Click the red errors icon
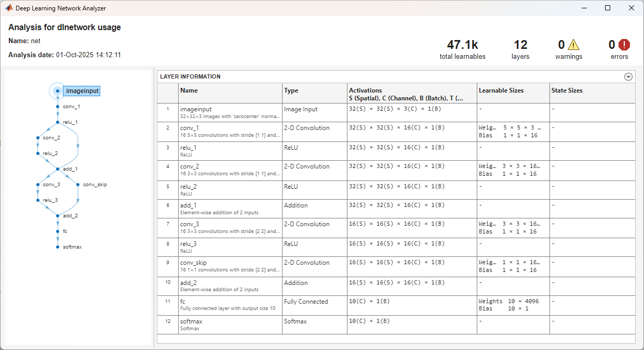This screenshot has height=350, width=644. pos(624,45)
